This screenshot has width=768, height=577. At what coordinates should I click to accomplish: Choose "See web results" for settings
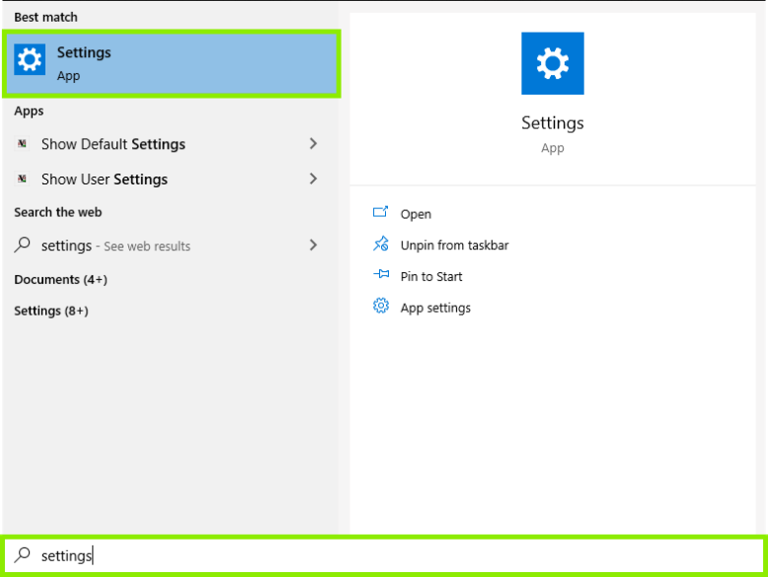pos(147,246)
